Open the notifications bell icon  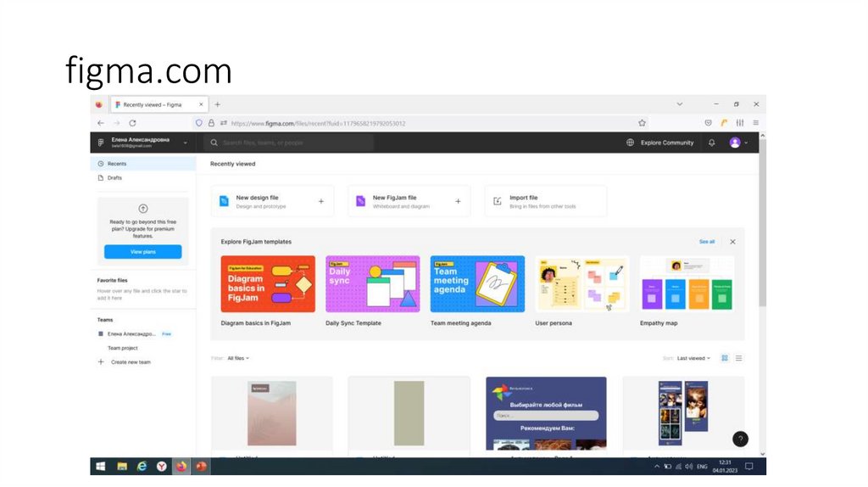(x=711, y=143)
